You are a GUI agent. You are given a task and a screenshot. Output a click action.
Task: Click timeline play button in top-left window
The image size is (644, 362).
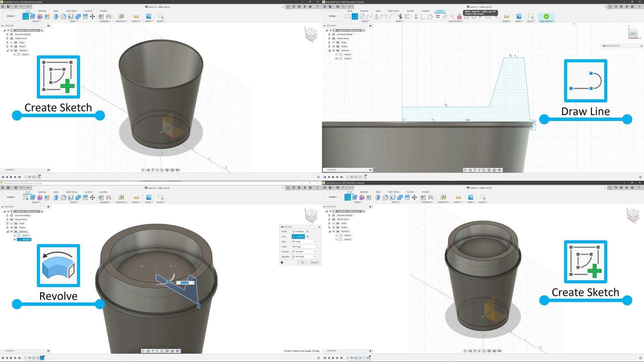[11, 177]
